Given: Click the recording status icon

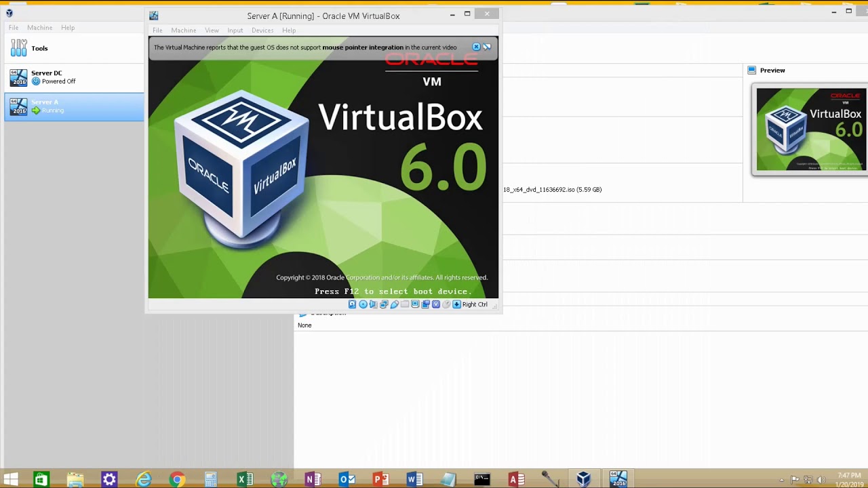Looking at the screenshot, I should [x=425, y=304].
